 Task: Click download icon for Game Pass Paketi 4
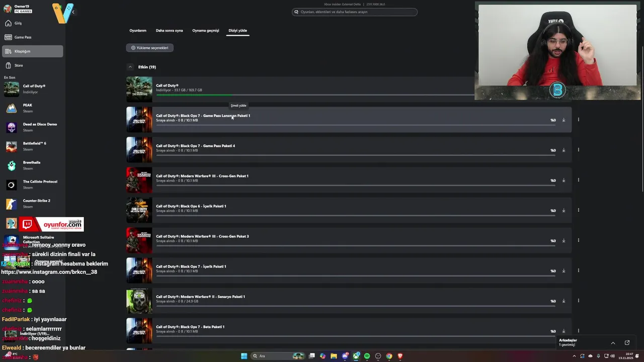pyautogui.click(x=563, y=150)
